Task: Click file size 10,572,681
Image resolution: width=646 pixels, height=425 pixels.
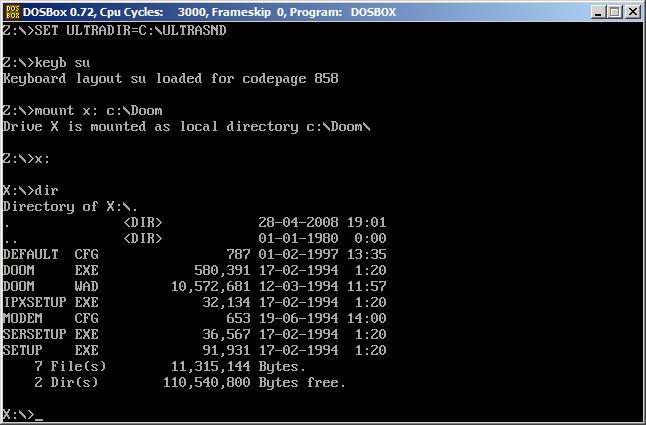Action: click(211, 287)
